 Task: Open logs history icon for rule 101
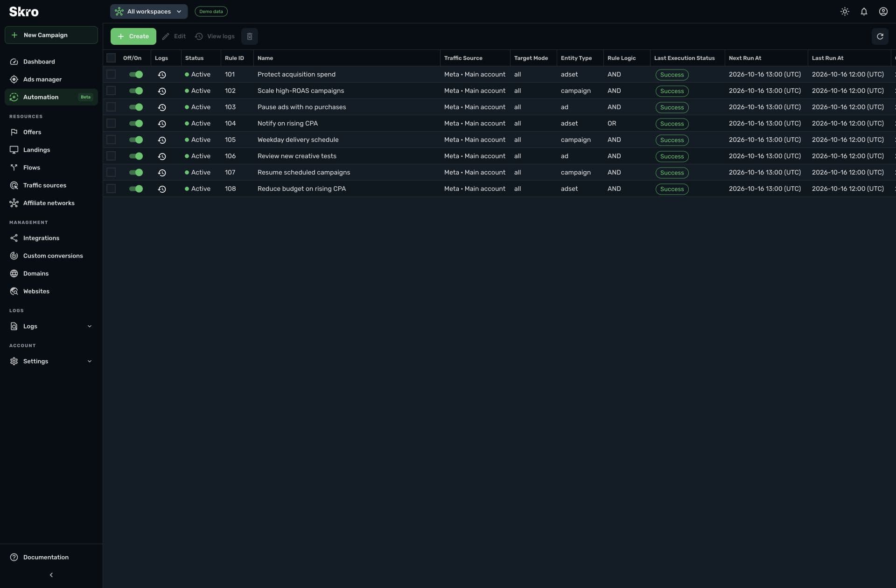pyautogui.click(x=162, y=75)
